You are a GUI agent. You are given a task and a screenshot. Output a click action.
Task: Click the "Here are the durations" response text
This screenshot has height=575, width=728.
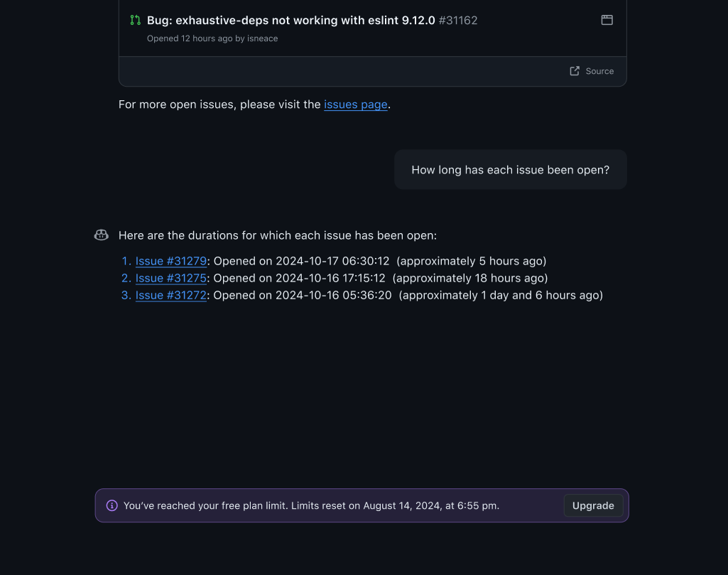278,235
